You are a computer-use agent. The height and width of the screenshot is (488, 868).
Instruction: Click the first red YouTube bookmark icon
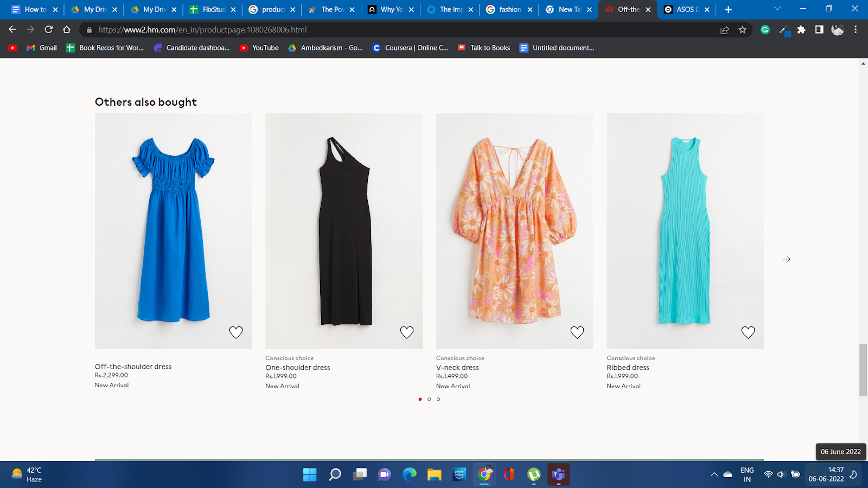pos(13,48)
